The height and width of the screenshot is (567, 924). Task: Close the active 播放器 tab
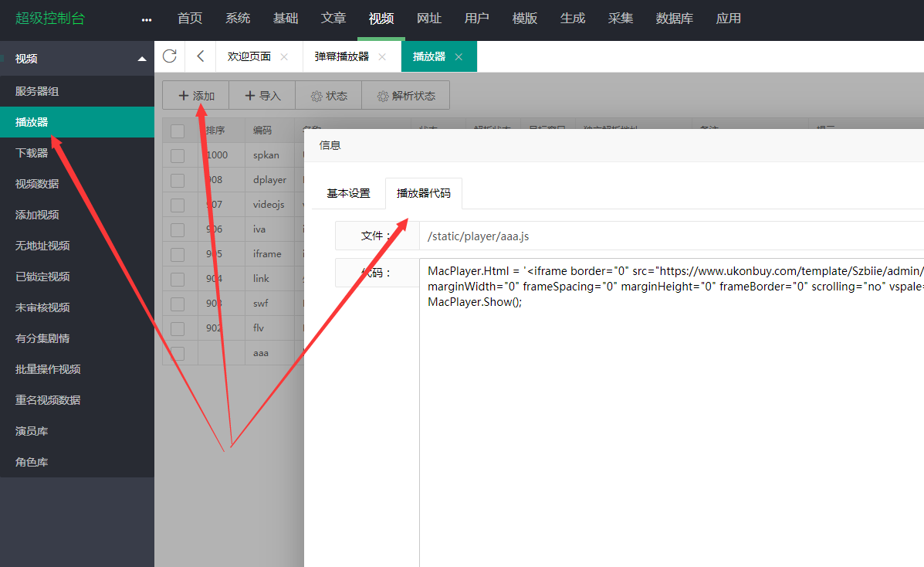click(x=459, y=57)
